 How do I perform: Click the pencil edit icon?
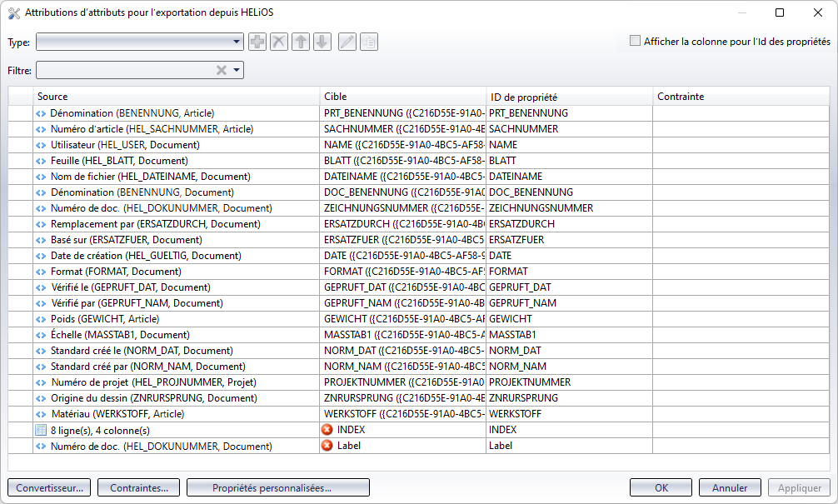[x=347, y=42]
